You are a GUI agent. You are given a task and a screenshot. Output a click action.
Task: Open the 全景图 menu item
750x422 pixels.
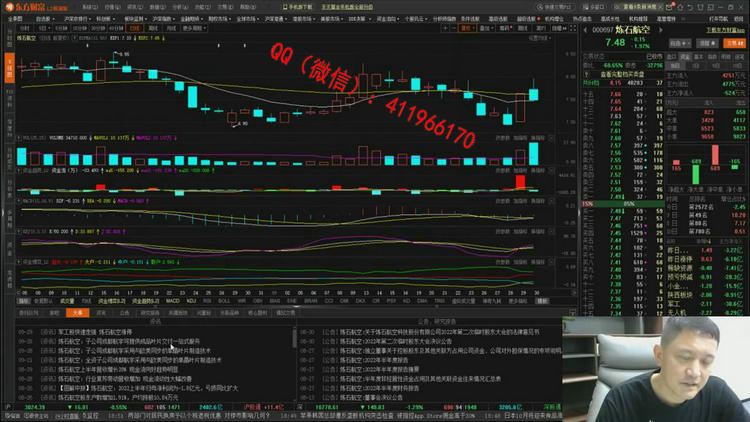[x=16, y=18]
